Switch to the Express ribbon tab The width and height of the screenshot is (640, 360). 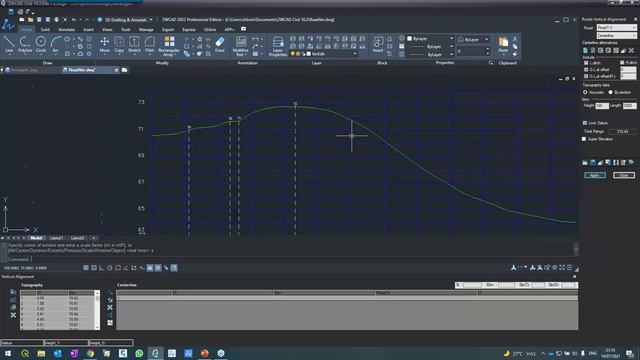coord(189,30)
